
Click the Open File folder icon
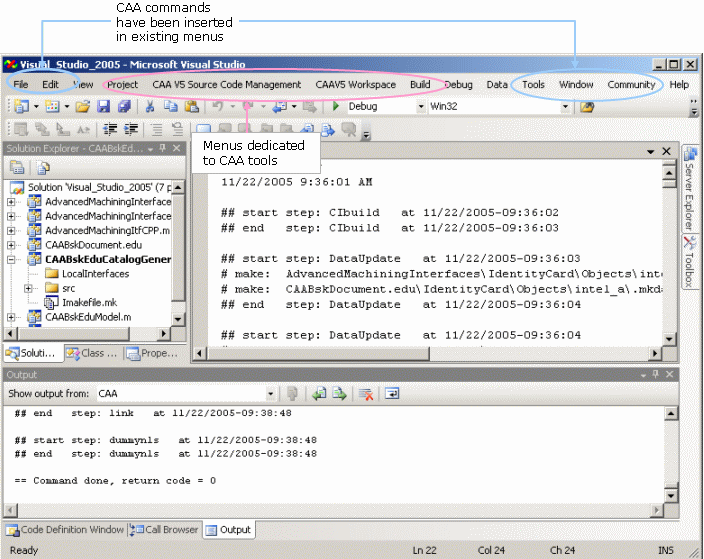tap(83, 106)
